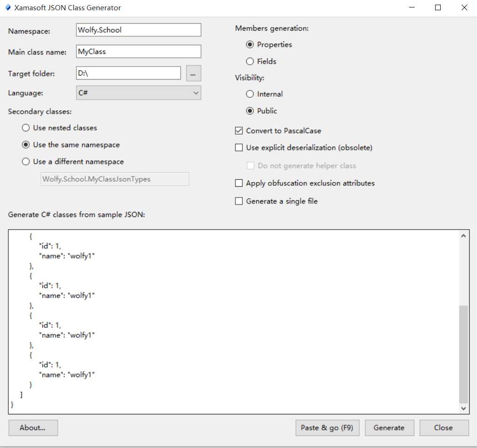
Task: Click the 'Secondary classes:' label
Action: point(40,112)
